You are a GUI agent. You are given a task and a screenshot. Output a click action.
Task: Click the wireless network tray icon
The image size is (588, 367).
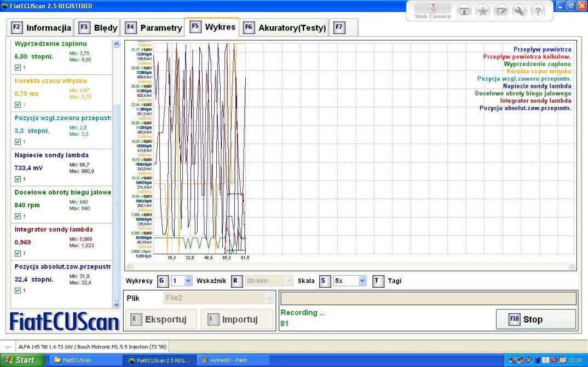tap(512, 360)
